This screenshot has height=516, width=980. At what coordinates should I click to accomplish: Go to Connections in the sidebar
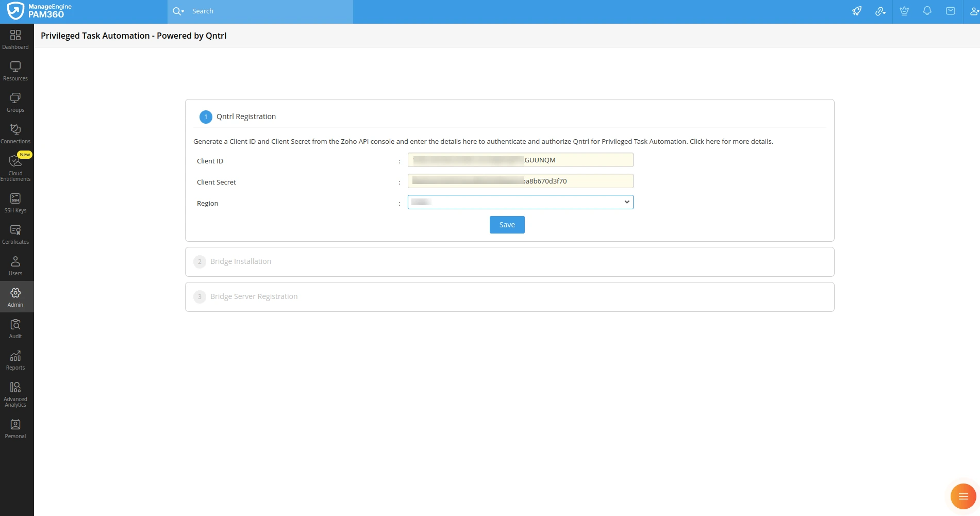[x=15, y=132]
